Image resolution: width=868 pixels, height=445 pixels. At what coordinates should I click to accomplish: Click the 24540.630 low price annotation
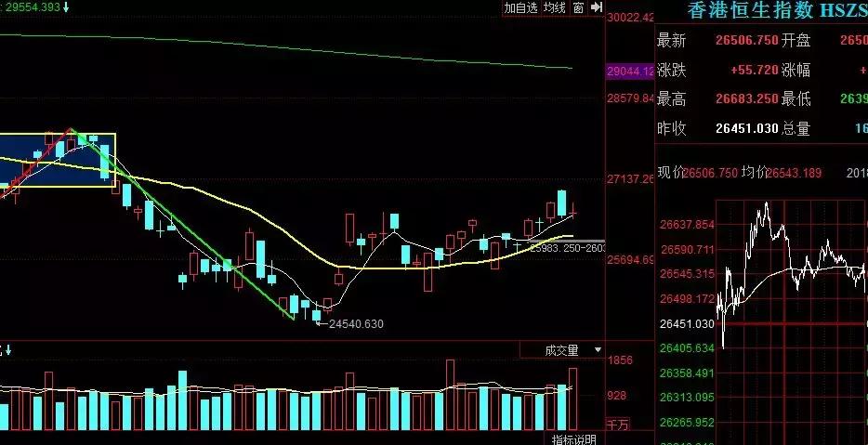[x=356, y=324]
